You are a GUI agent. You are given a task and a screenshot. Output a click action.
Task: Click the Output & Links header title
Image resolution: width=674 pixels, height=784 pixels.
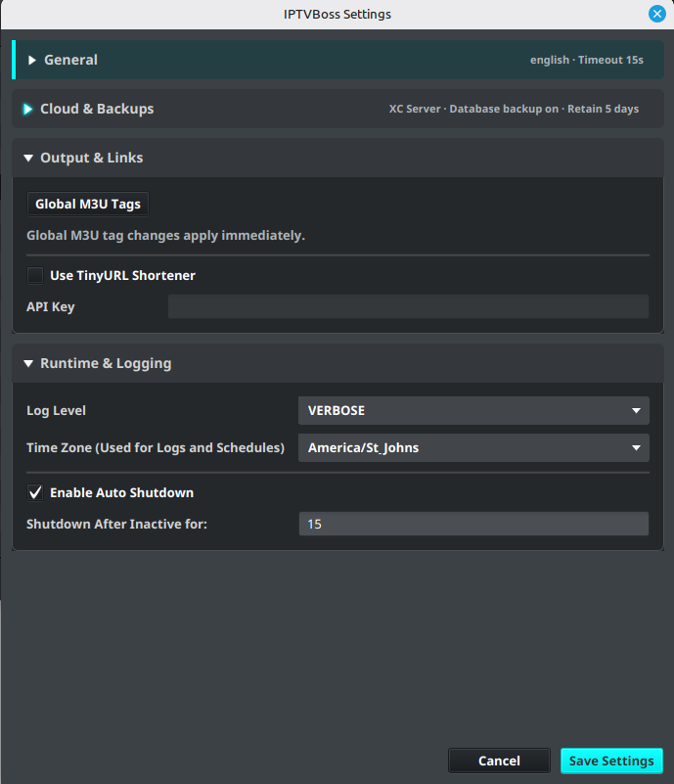[x=91, y=158]
